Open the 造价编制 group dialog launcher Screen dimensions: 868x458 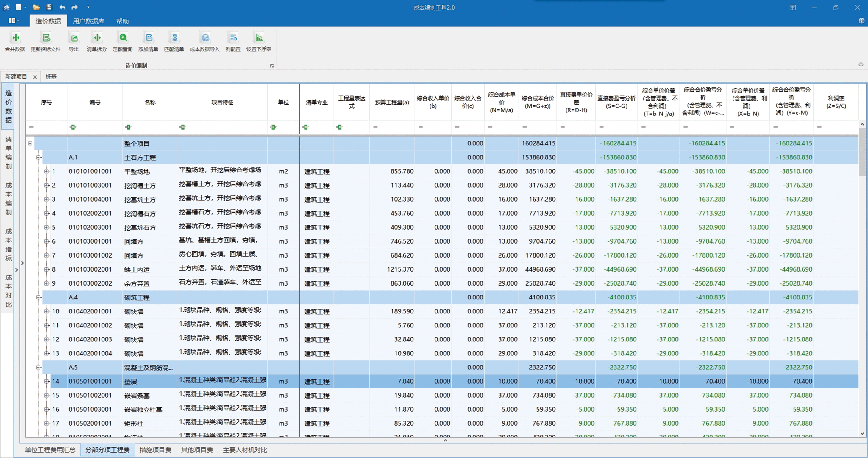click(272, 66)
